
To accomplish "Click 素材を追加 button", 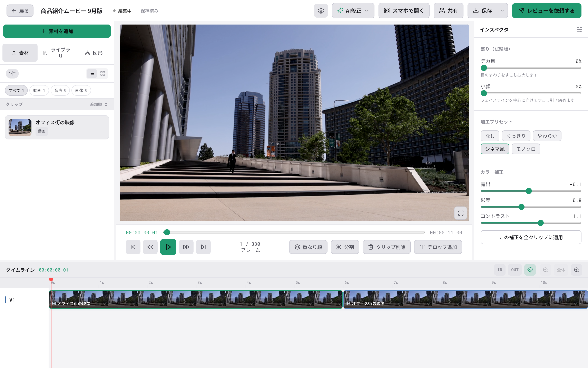I will 57,31.
